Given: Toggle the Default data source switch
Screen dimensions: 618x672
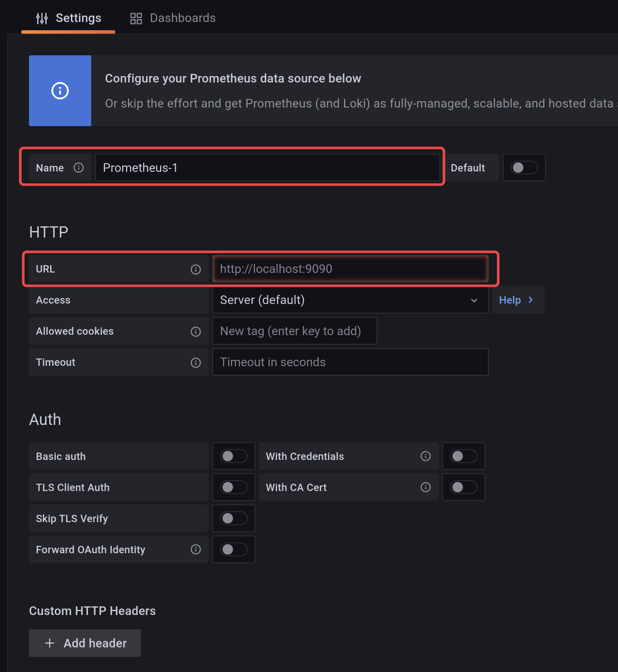Looking at the screenshot, I should tap(524, 168).
